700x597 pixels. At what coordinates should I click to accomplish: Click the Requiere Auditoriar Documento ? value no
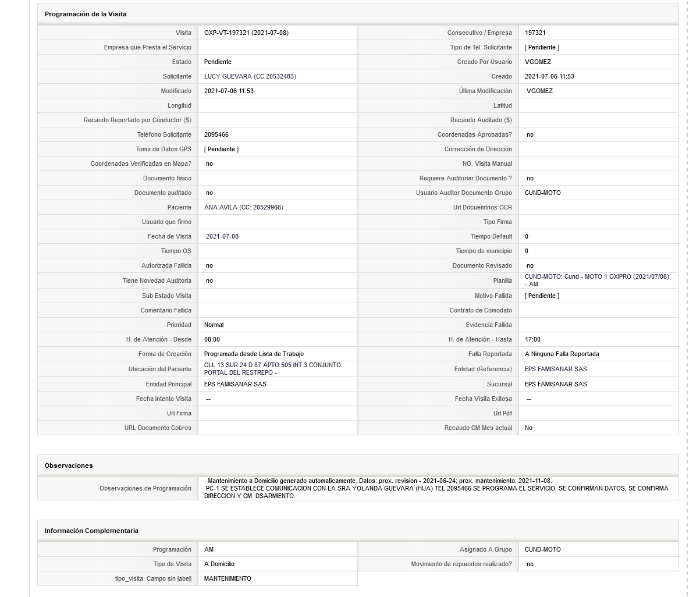[x=530, y=179]
